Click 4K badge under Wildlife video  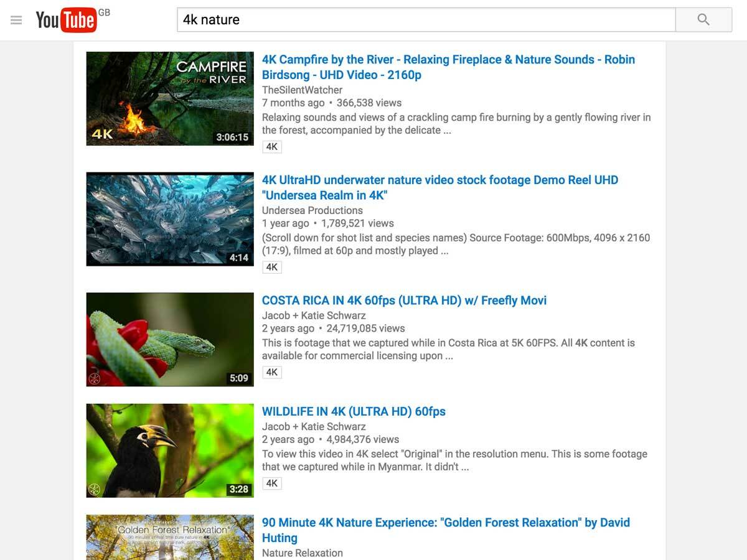pyautogui.click(x=272, y=483)
